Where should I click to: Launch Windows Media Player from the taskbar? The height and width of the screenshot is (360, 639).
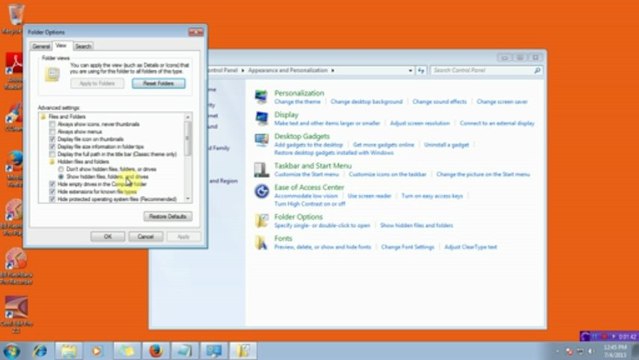[97, 351]
